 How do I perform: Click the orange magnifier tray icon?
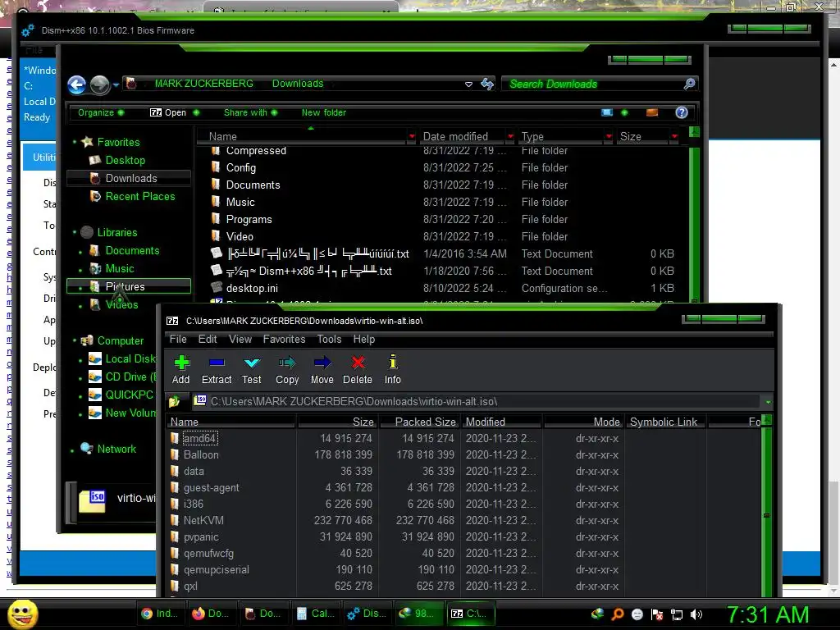point(617,614)
